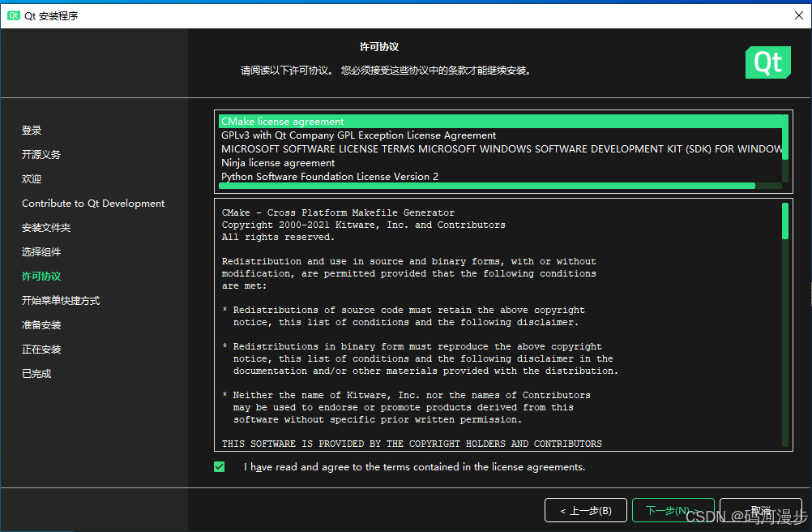Click the Qt logo in the top-right corner
The width and height of the screenshot is (812, 532).
(x=767, y=62)
